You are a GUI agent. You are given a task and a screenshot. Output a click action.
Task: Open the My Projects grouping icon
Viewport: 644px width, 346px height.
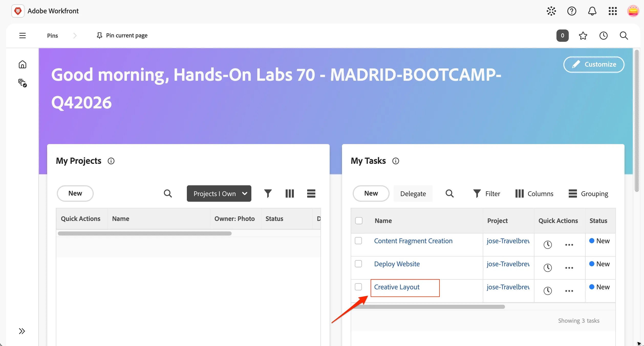[311, 194]
